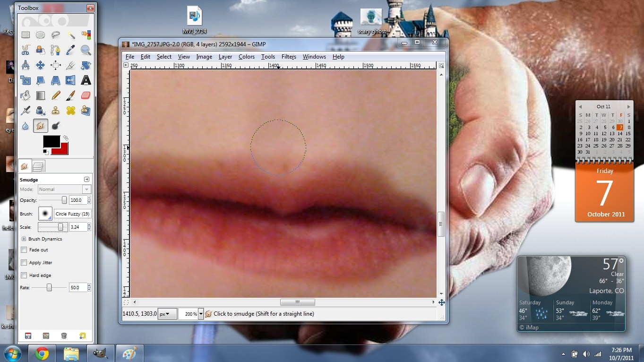Click the image navigation cross icon
Screen dimensions: 644x362
(x=441, y=302)
